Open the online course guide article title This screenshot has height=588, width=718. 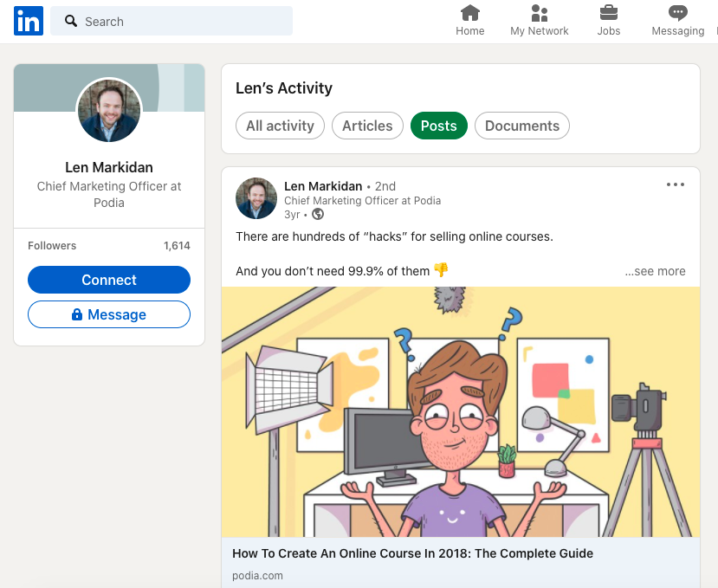(x=412, y=553)
